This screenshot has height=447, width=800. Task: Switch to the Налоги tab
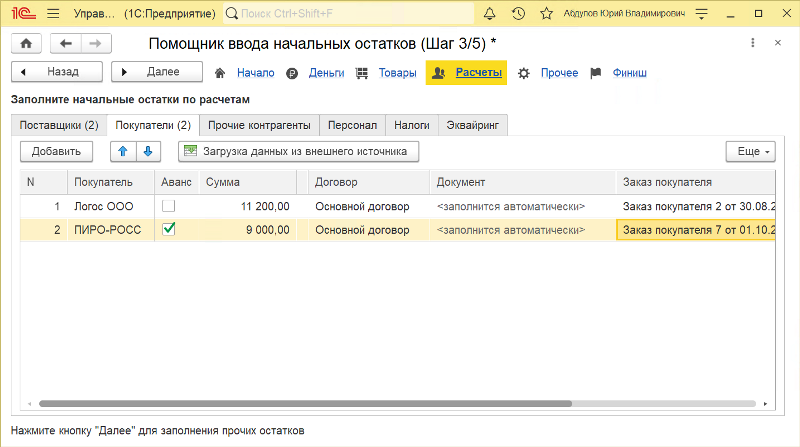click(x=412, y=126)
